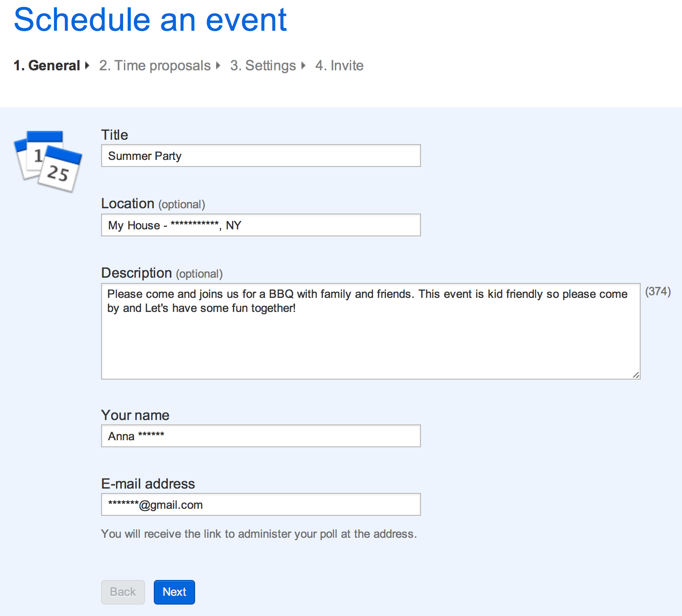Click the arrow after 1. General
Image resolution: width=682 pixels, height=616 pixels.
pyautogui.click(x=87, y=66)
